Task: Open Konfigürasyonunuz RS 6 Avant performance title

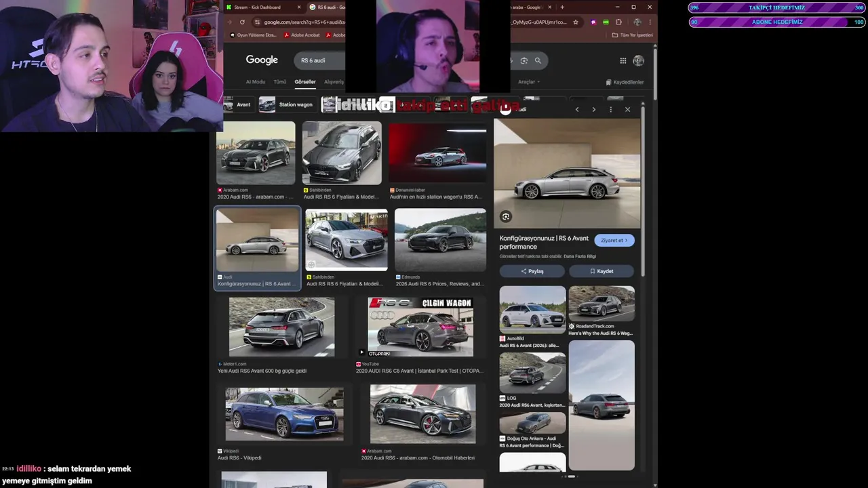Action: (x=544, y=243)
